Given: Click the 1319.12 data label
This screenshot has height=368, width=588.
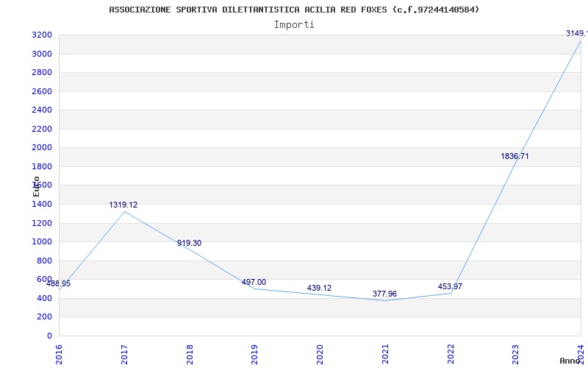Looking at the screenshot, I should point(123,205).
